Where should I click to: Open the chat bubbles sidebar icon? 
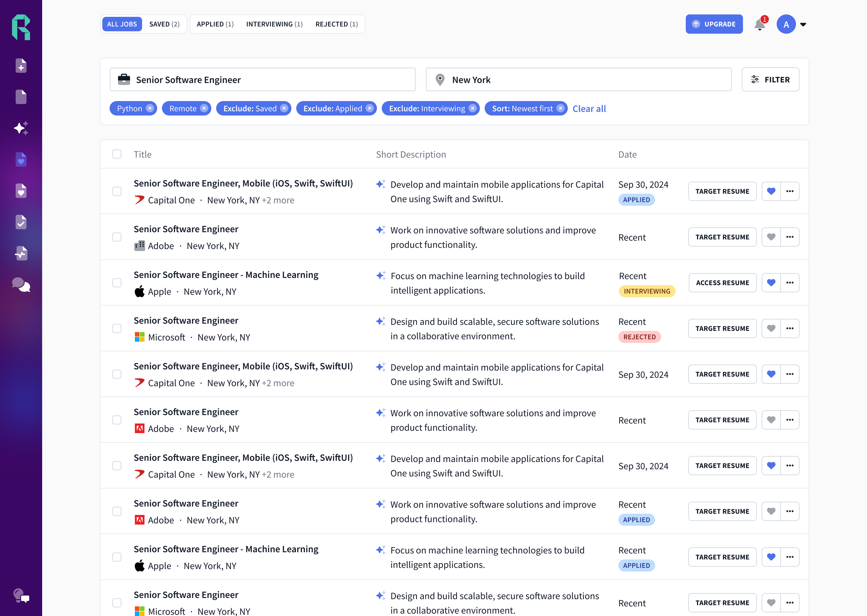(21, 285)
